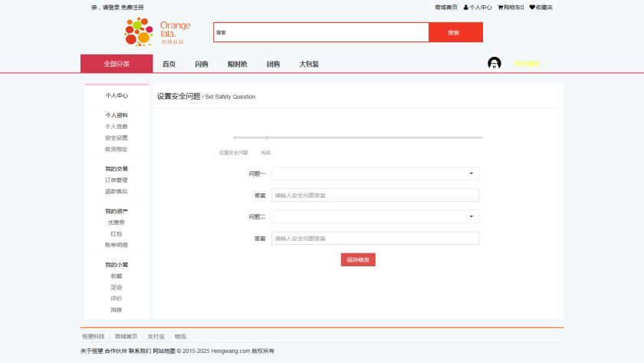Open the 问题一 security question dropdown
The height and width of the screenshot is (363, 644).
[375, 173]
